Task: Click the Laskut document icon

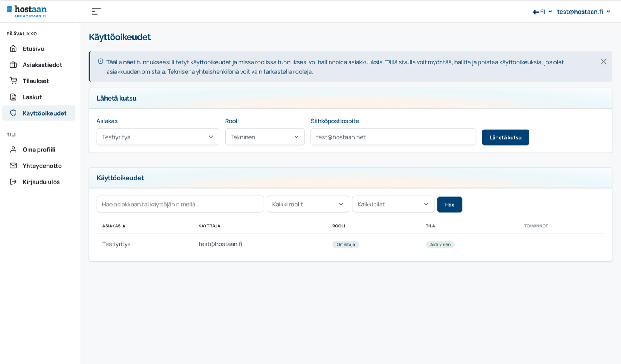Action: [x=13, y=97]
